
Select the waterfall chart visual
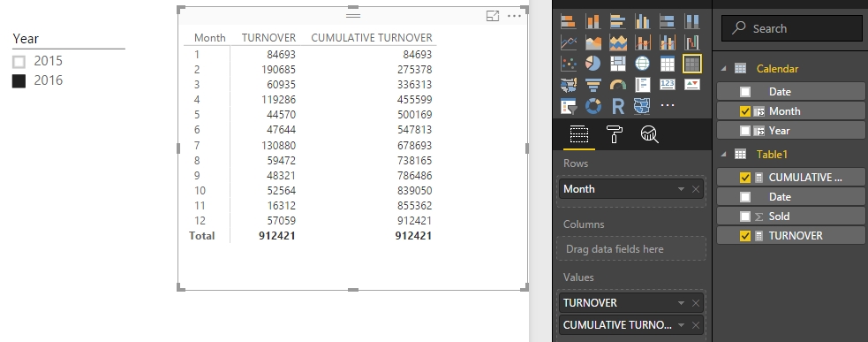tap(692, 42)
